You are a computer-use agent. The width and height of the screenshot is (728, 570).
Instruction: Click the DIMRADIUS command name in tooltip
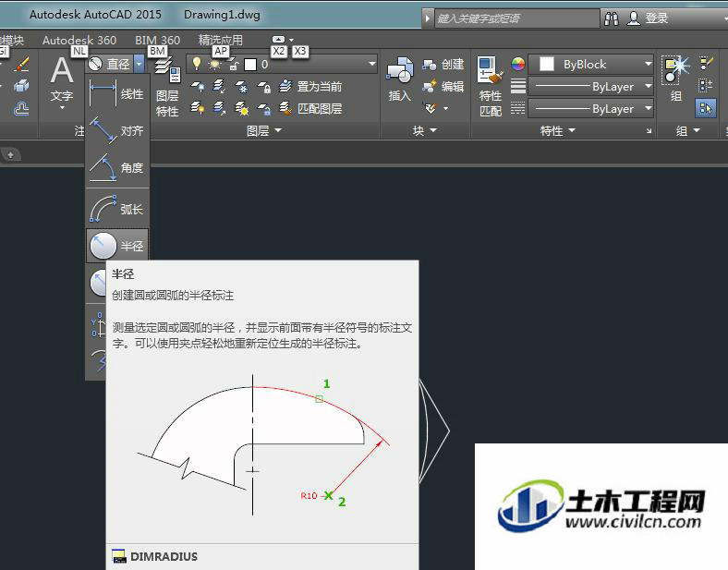tap(164, 556)
